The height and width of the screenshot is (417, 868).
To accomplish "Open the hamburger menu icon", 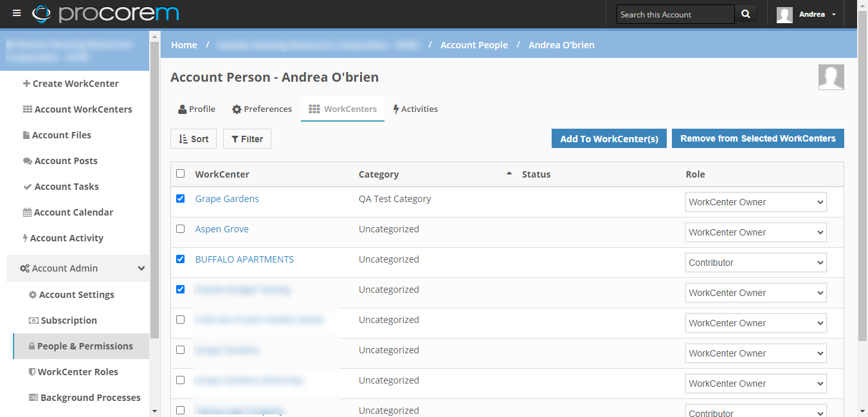I will (x=17, y=14).
